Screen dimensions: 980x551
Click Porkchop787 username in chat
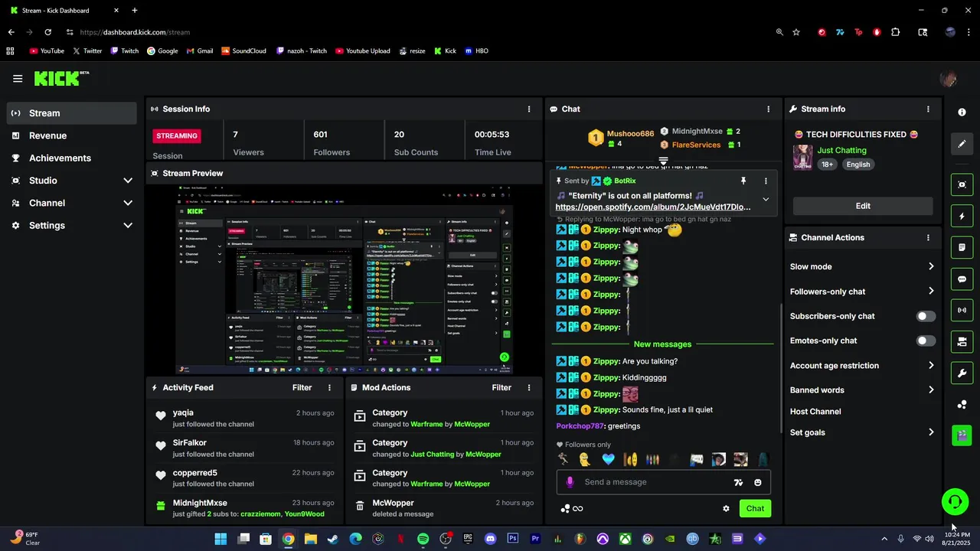coord(580,425)
